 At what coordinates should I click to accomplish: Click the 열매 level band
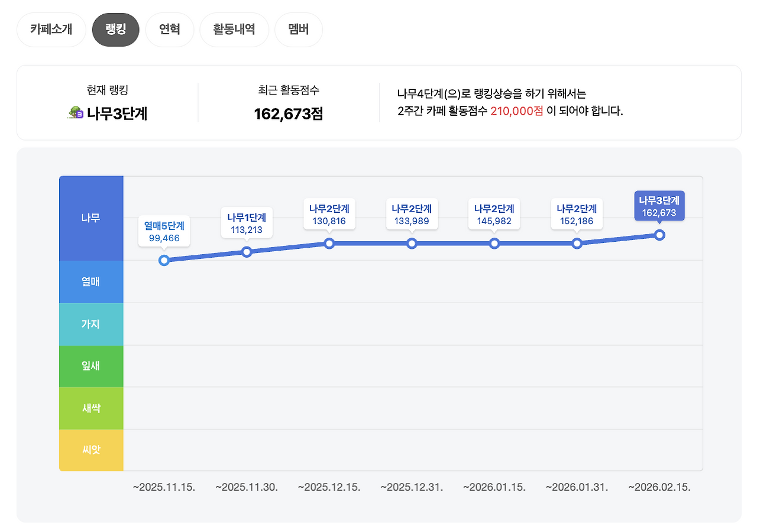click(91, 282)
